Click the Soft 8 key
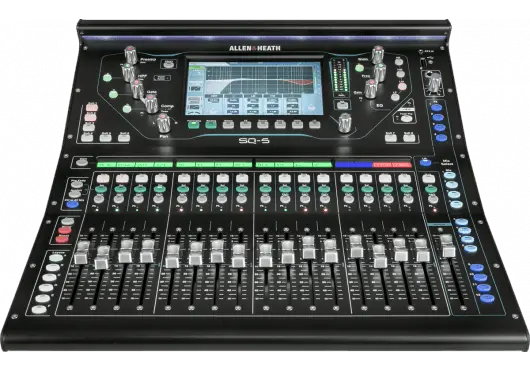The image size is (530, 371). 410,137
